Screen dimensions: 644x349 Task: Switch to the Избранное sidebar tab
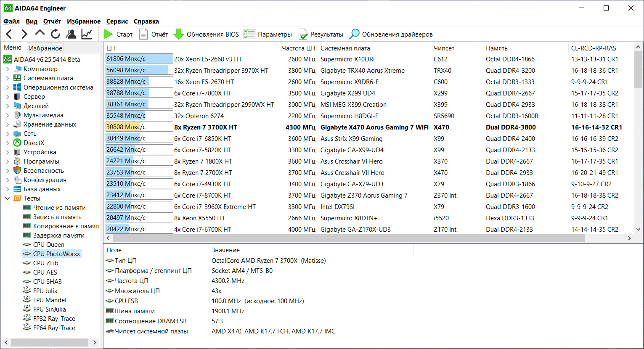click(45, 48)
